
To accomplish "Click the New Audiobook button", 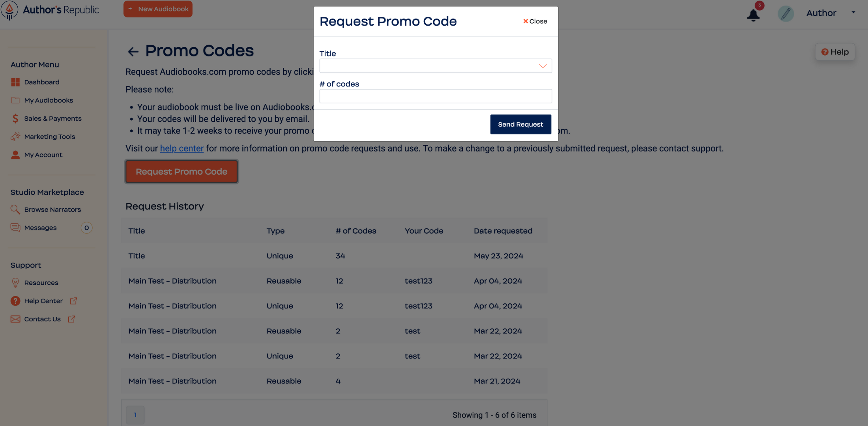I will pos(158,9).
